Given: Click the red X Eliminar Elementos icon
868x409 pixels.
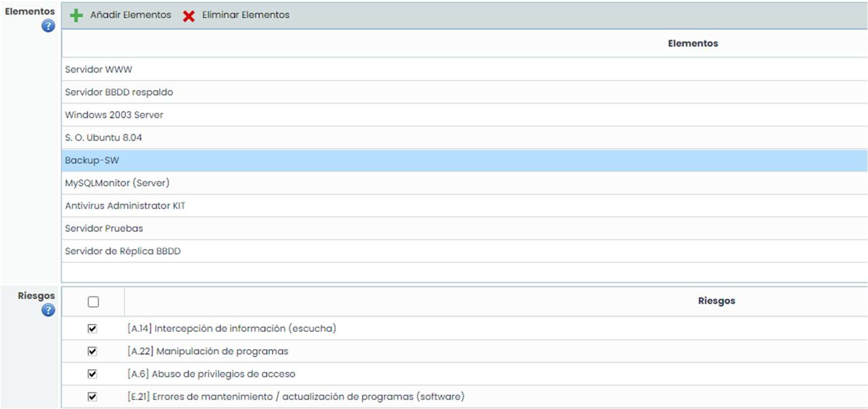Looking at the screenshot, I should pos(189,16).
